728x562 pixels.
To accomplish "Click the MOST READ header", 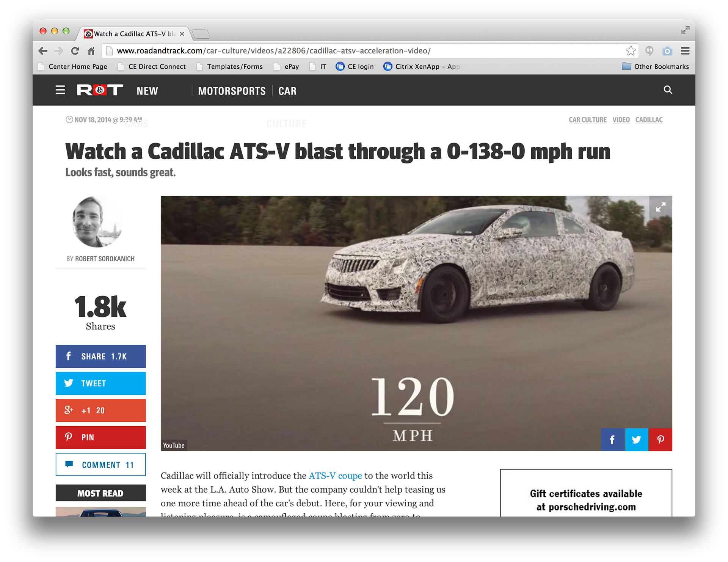I will pos(100,493).
